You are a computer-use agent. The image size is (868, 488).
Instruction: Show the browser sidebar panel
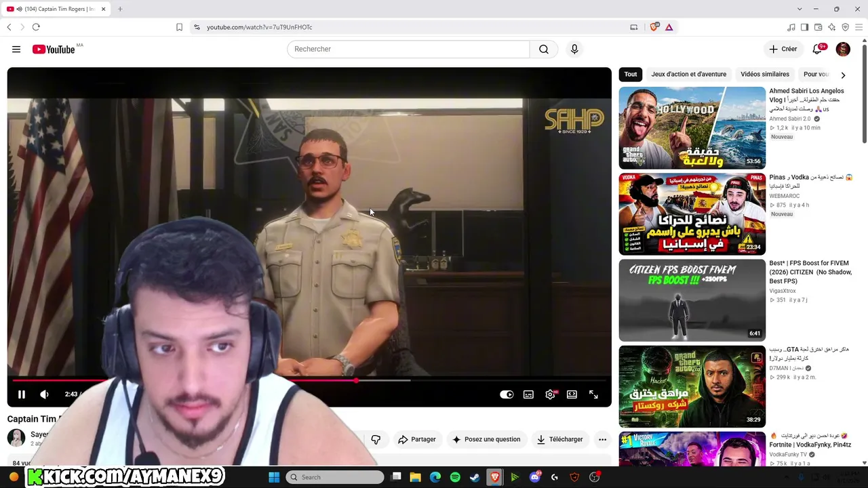(805, 27)
